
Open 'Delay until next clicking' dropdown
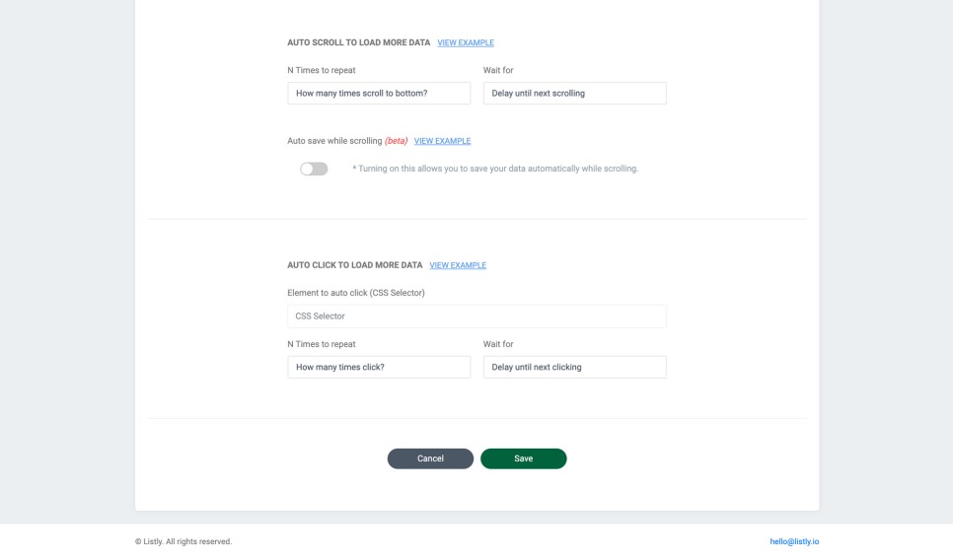pos(574,368)
